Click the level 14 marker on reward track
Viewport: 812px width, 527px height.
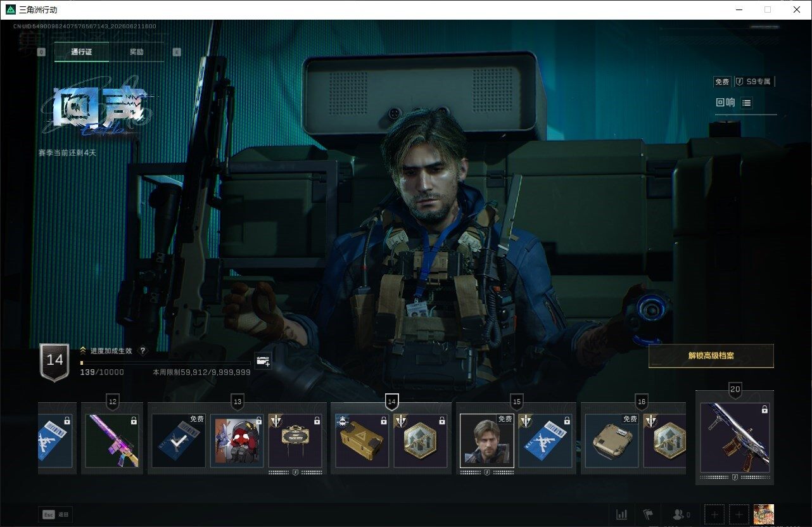pyautogui.click(x=391, y=402)
